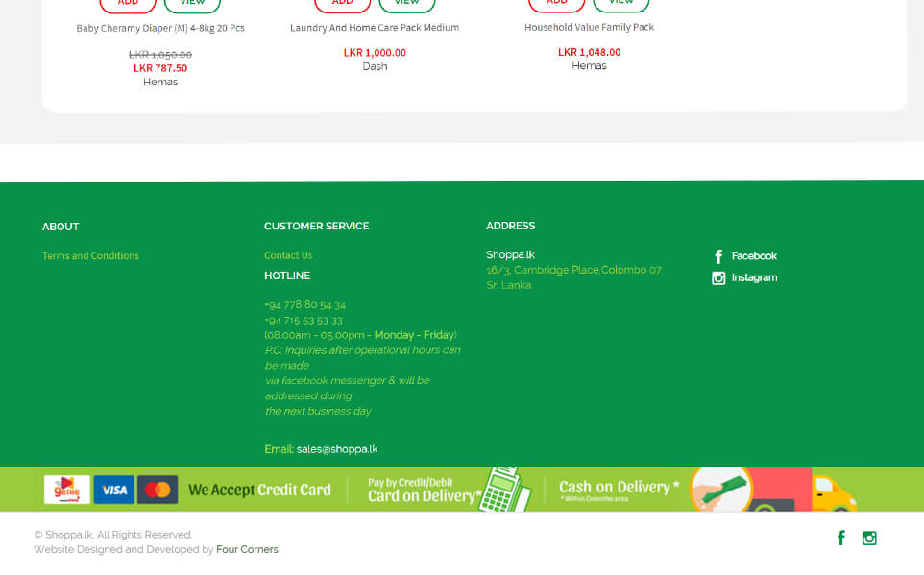The width and height of the screenshot is (924, 575).
Task: Open the Contact Us link
Action: click(x=288, y=256)
